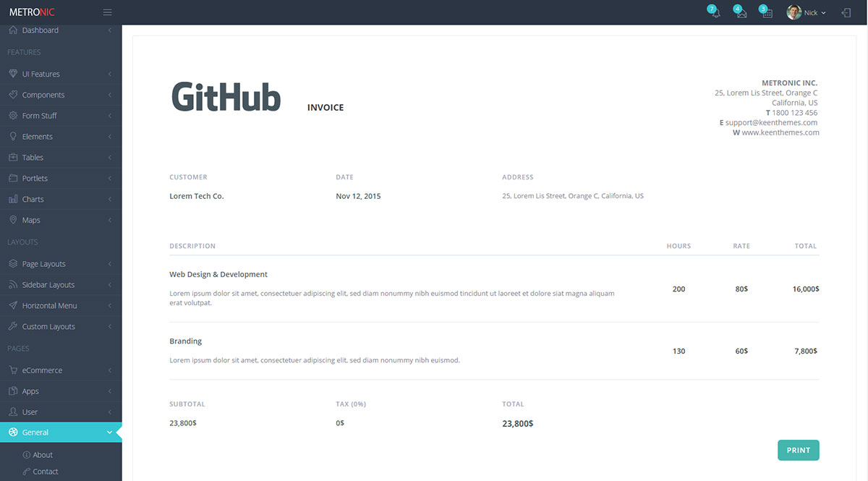
Task: Click the T 1800 123 456 phone
Action: (791, 113)
